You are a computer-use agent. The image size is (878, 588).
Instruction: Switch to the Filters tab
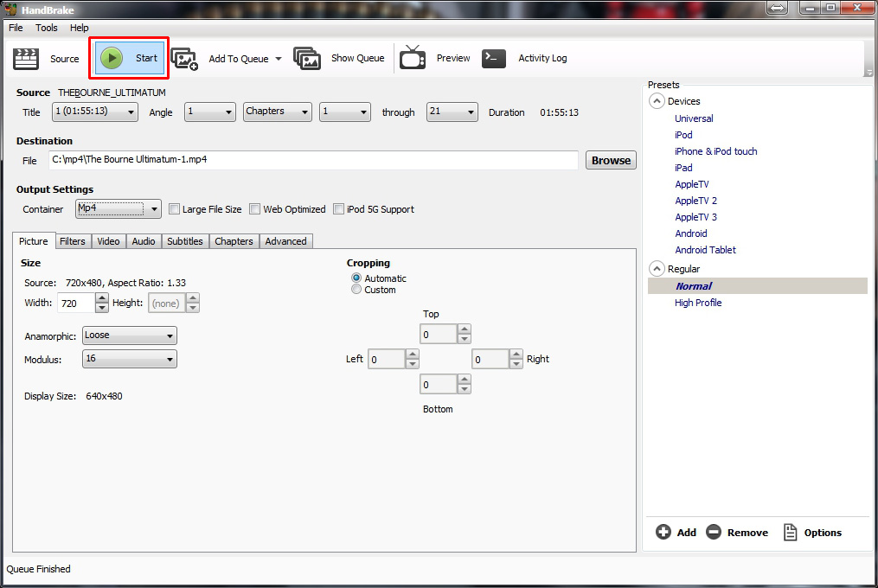(x=73, y=241)
